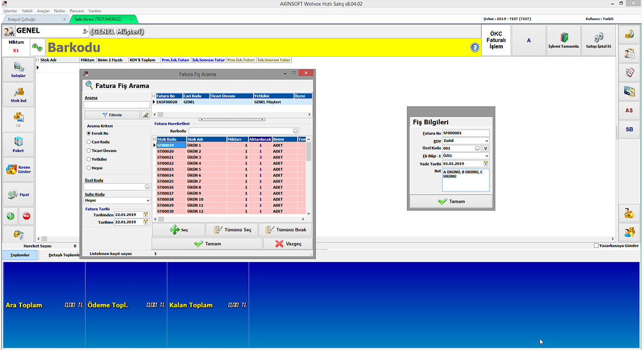Open the Fiyat sidebar icon

click(x=19, y=194)
